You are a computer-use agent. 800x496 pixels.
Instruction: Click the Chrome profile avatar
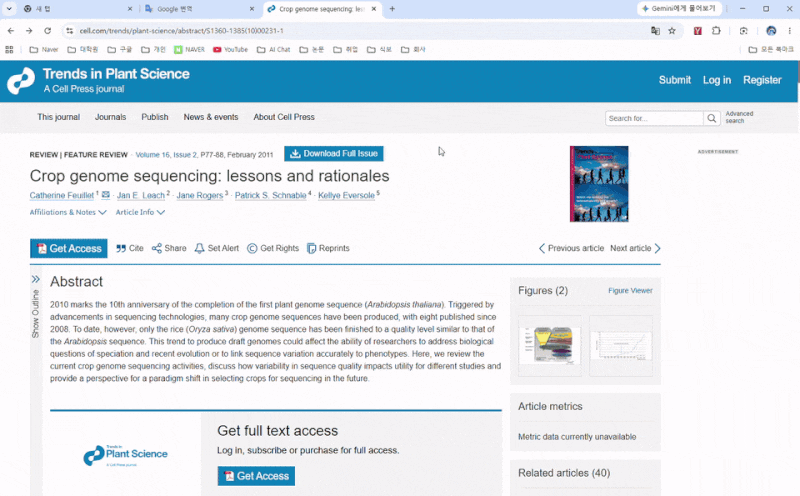point(771,31)
